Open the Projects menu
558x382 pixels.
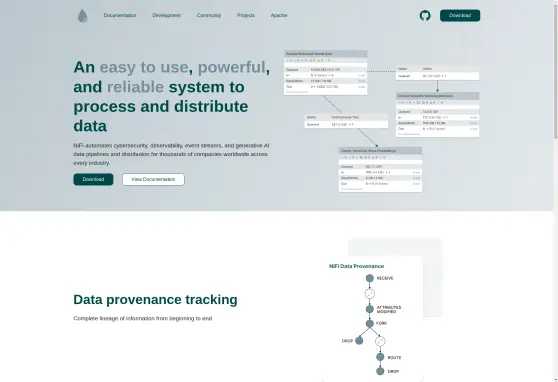pyautogui.click(x=246, y=15)
